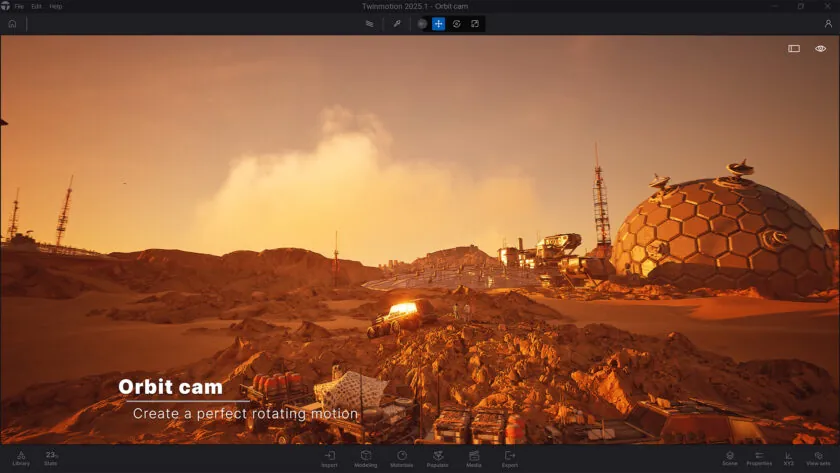This screenshot has width=840, height=473.
Task: Open the File menu
Action: [19, 6]
